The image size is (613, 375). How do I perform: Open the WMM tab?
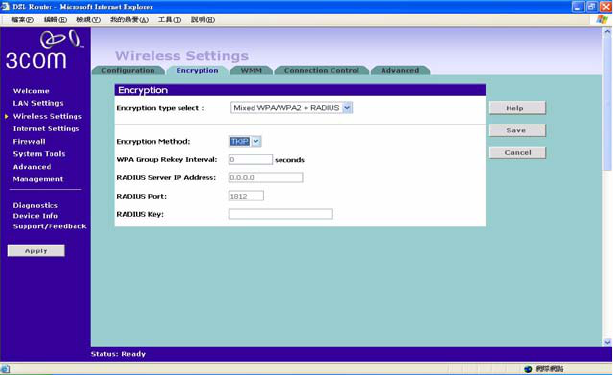pyautogui.click(x=251, y=70)
